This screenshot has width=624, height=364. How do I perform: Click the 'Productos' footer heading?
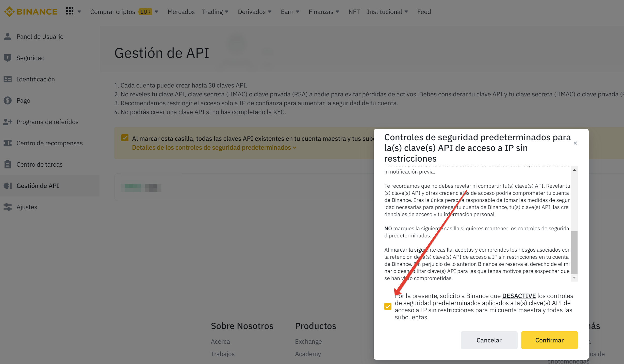click(316, 326)
